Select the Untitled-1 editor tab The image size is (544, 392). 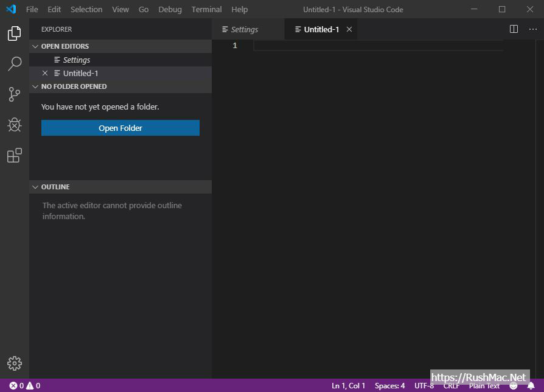[321, 29]
